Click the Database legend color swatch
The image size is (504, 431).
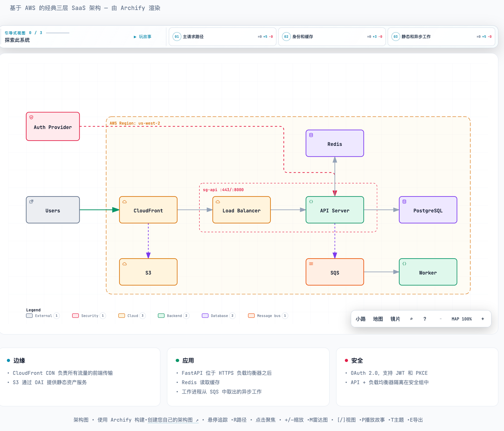click(x=205, y=316)
